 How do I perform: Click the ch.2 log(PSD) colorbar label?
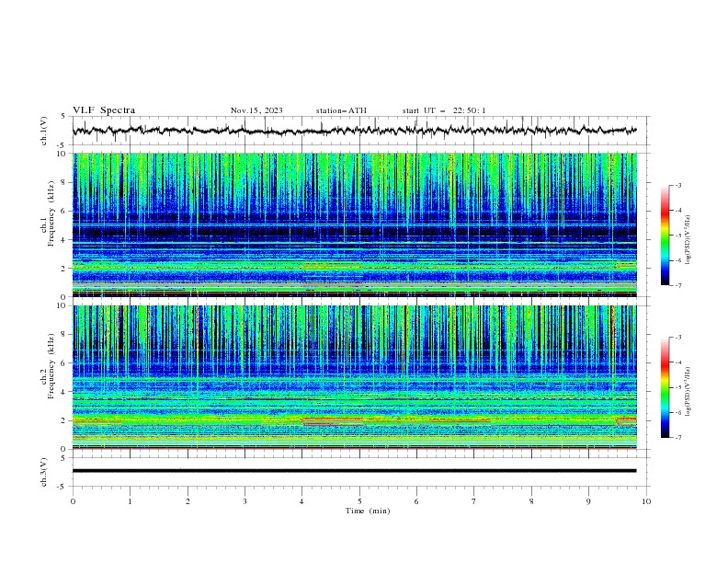688,392
